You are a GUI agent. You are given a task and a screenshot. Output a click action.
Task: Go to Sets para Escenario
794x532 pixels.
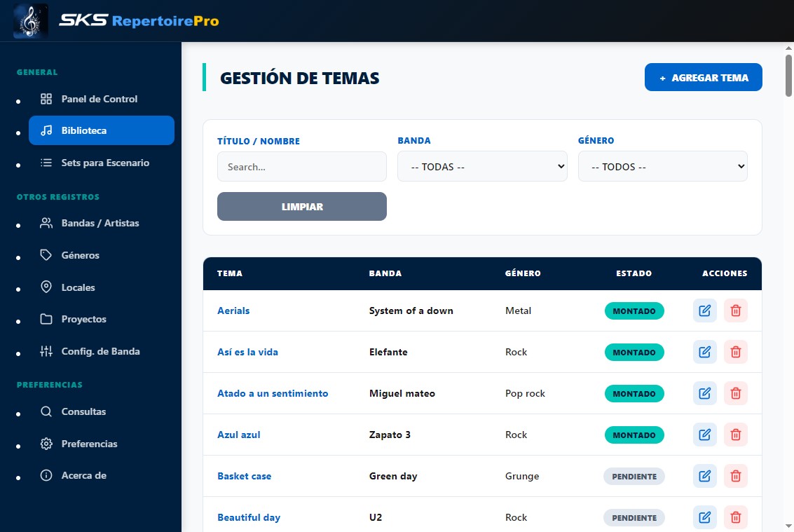pyautogui.click(x=105, y=163)
